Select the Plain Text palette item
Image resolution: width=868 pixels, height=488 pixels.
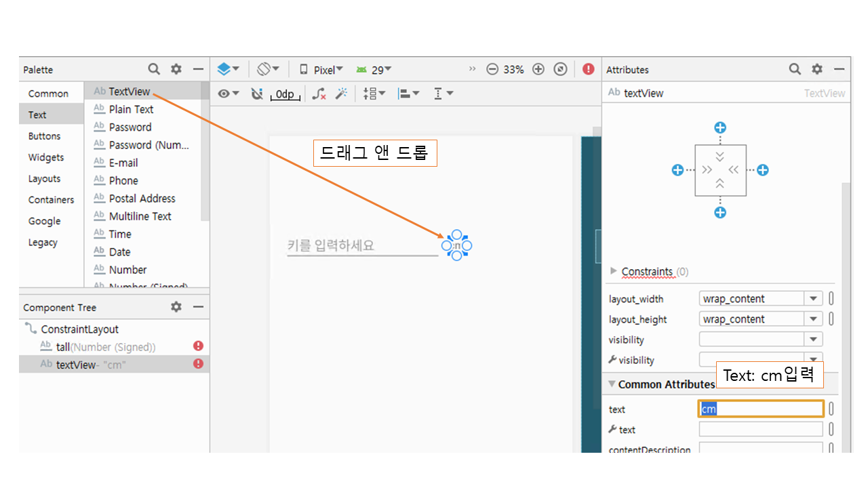coord(131,109)
